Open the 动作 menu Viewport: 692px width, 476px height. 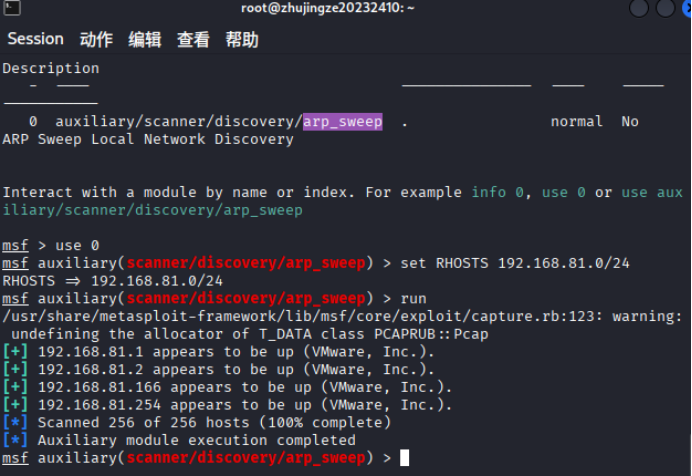96,39
